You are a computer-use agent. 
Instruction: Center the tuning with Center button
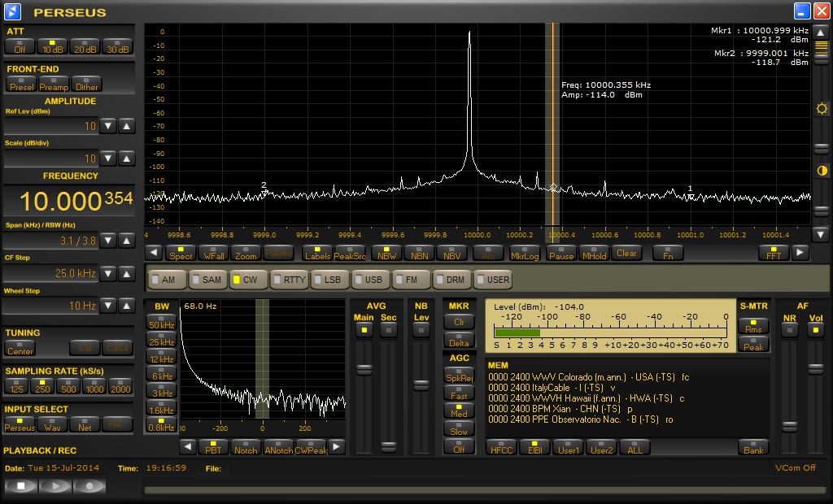coord(20,349)
